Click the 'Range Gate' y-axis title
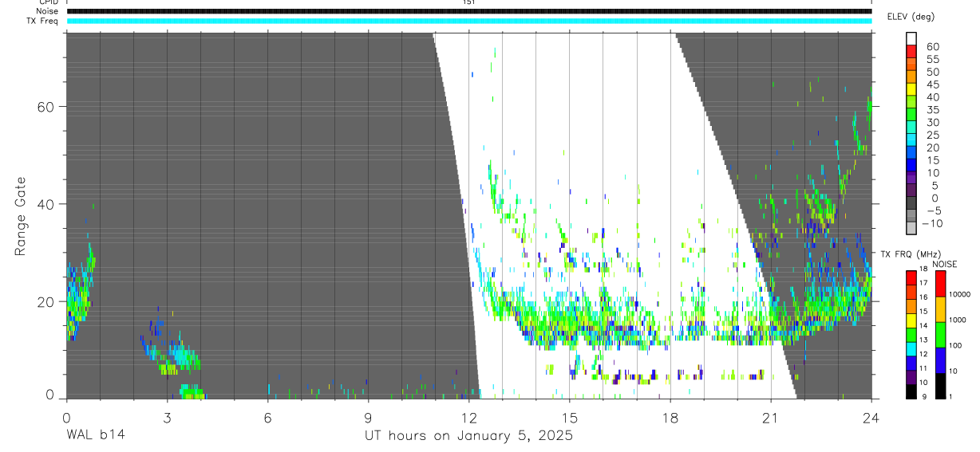 point(22,215)
